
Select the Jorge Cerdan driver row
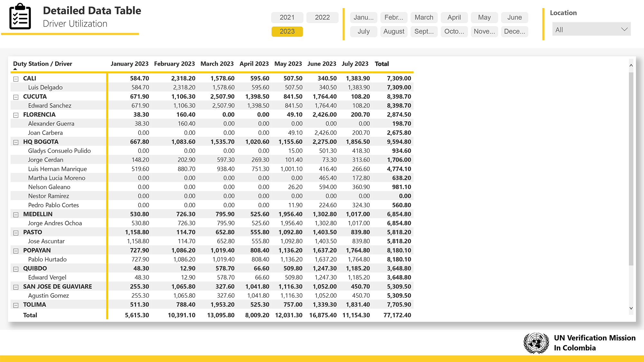[x=212, y=160]
